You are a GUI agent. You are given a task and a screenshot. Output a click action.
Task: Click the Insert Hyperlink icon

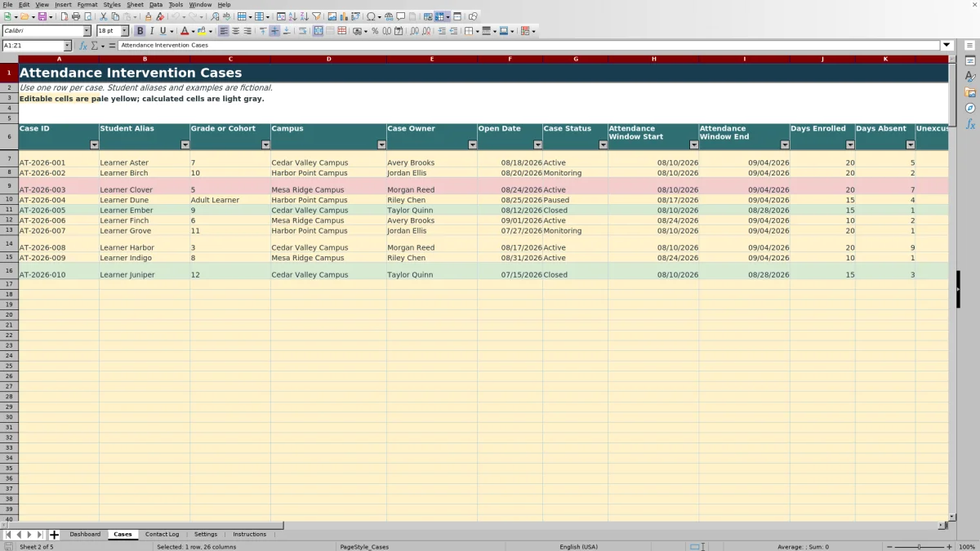click(x=389, y=16)
